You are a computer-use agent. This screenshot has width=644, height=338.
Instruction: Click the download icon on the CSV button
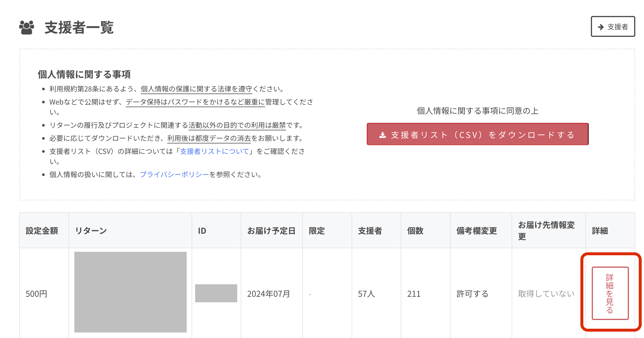point(383,135)
